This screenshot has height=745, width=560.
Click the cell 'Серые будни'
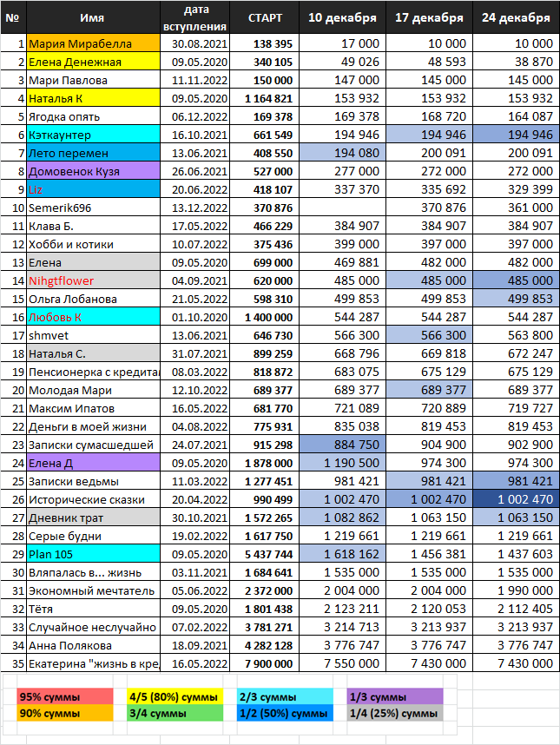click(93, 536)
